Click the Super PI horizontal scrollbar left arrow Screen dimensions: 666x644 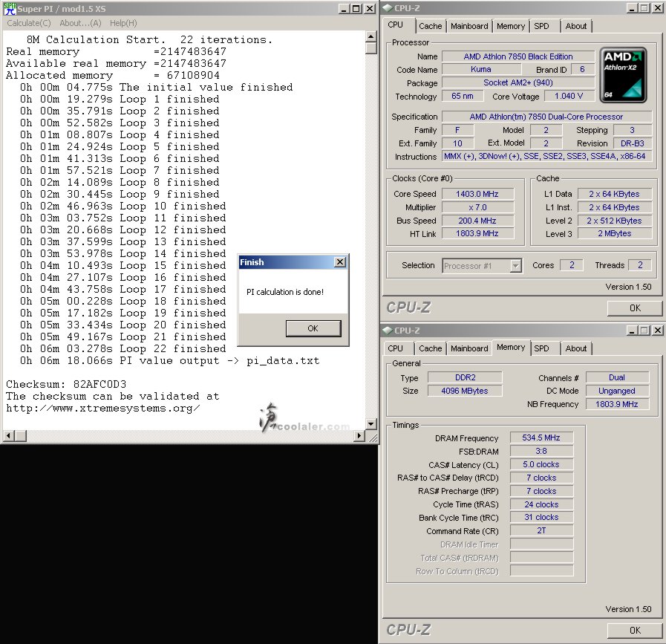tap(8, 435)
